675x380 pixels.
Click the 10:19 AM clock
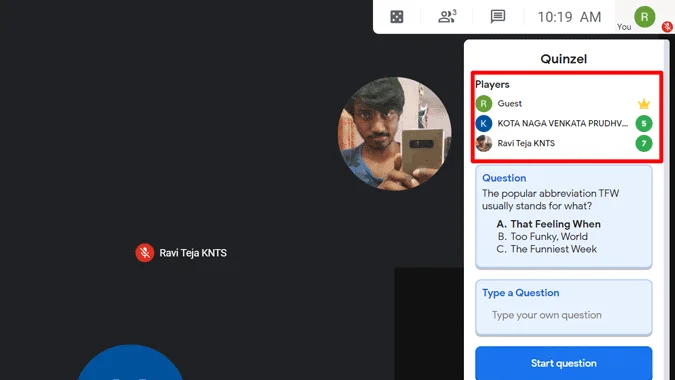point(569,17)
